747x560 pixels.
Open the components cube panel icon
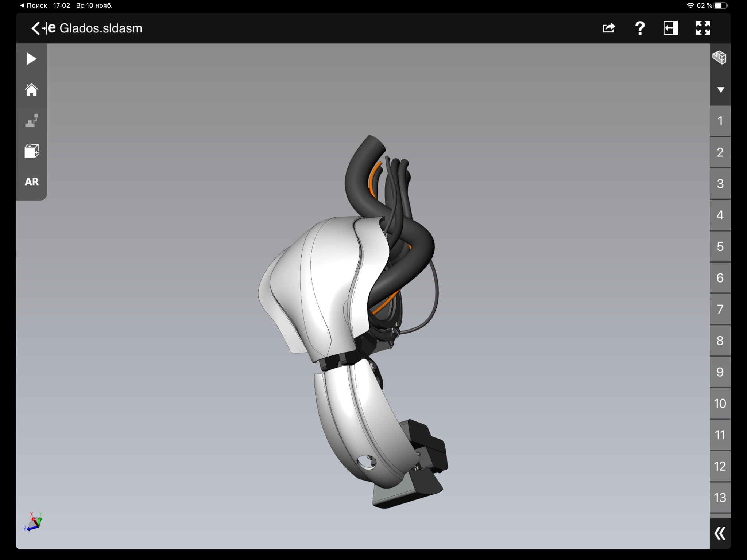[719, 58]
